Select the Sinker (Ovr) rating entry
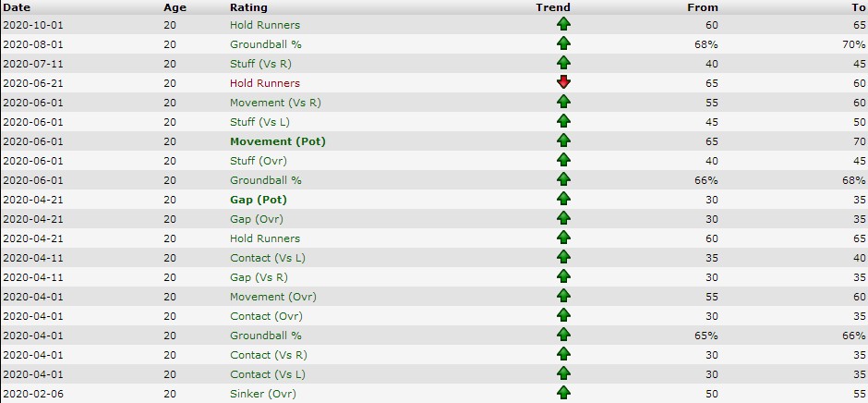The height and width of the screenshot is (403, 868). [262, 394]
